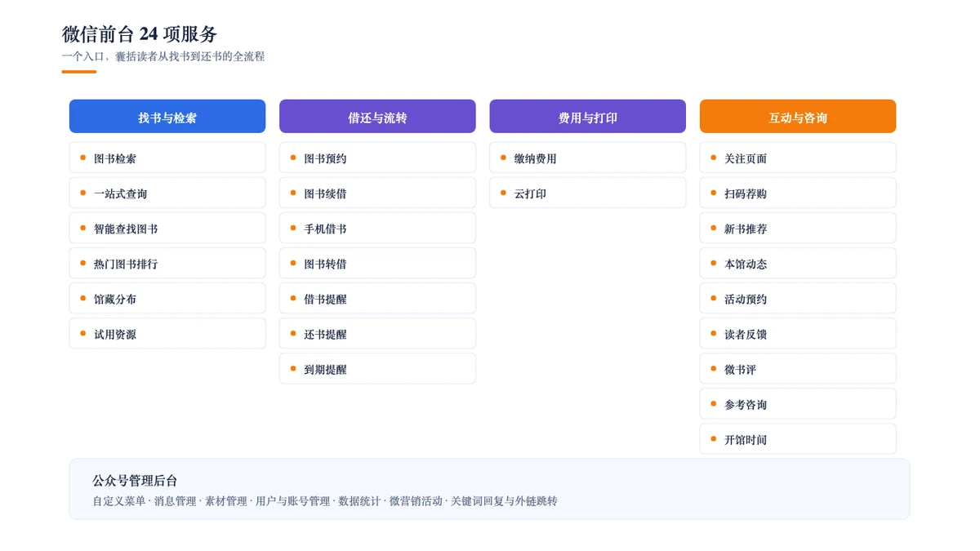Click the 公众号管理后台 heading
Screen dimensions: 980x551
click(x=135, y=481)
